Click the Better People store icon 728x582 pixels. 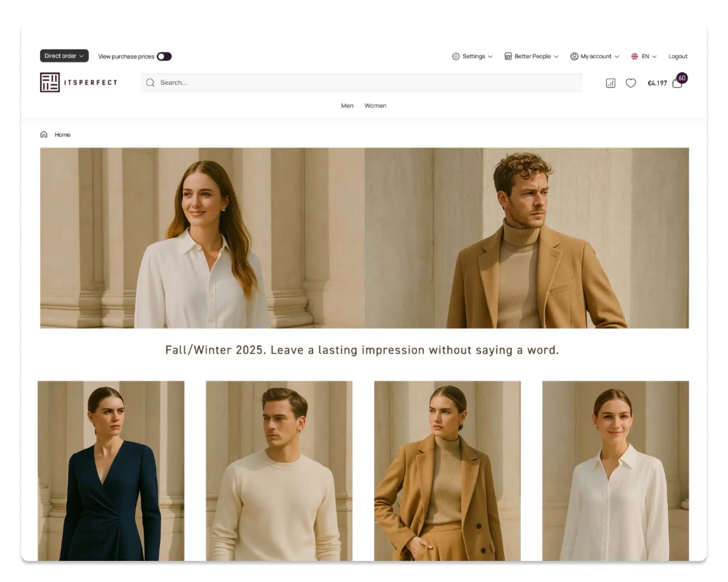508,56
